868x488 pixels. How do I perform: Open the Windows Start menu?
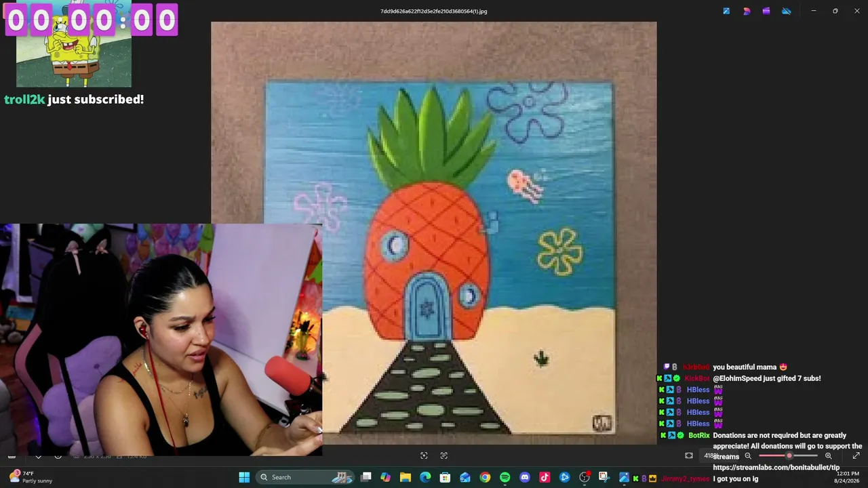coord(244,477)
